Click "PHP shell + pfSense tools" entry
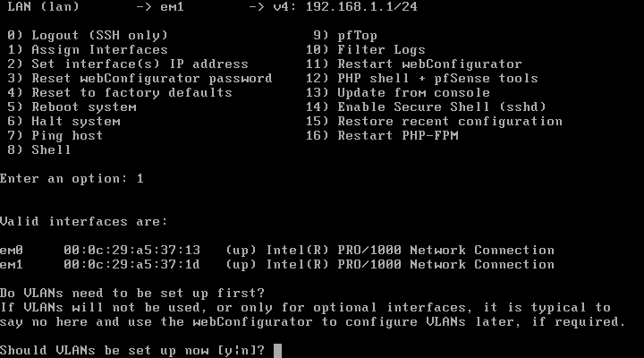The height and width of the screenshot is (358, 644). click(x=437, y=78)
